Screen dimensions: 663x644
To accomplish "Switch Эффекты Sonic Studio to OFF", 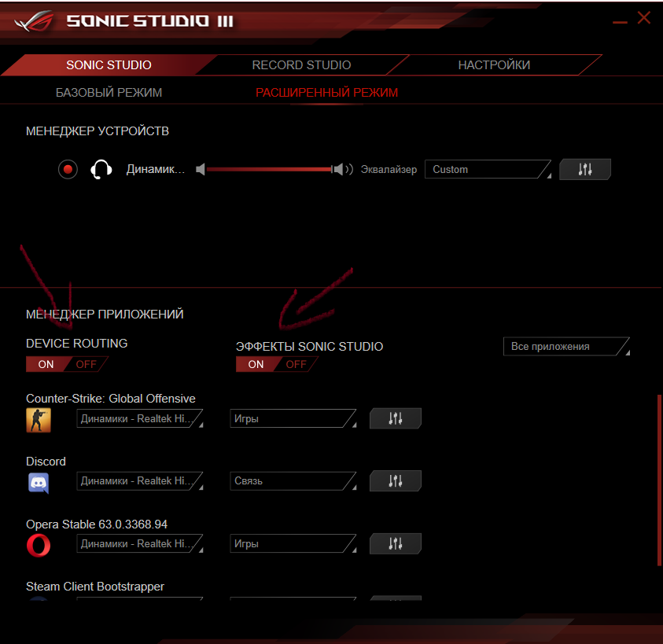I will pyautogui.click(x=296, y=365).
